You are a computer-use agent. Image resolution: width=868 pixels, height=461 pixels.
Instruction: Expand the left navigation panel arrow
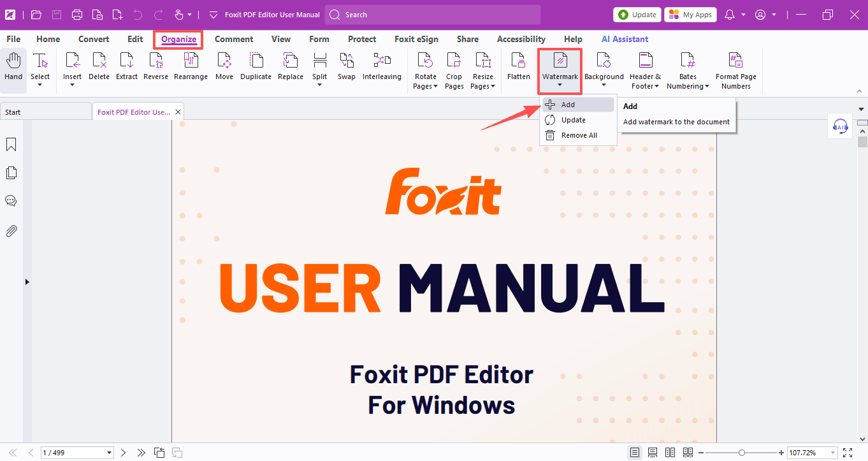coord(27,281)
